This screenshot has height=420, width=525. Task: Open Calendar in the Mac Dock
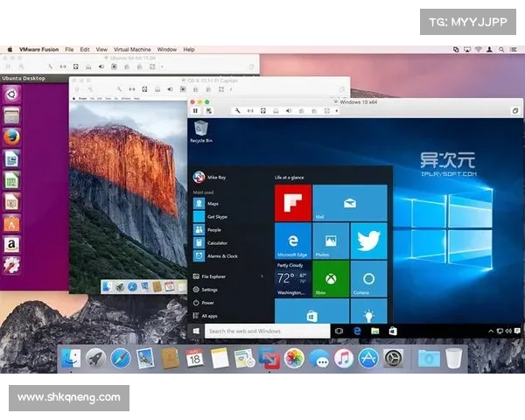click(x=195, y=359)
